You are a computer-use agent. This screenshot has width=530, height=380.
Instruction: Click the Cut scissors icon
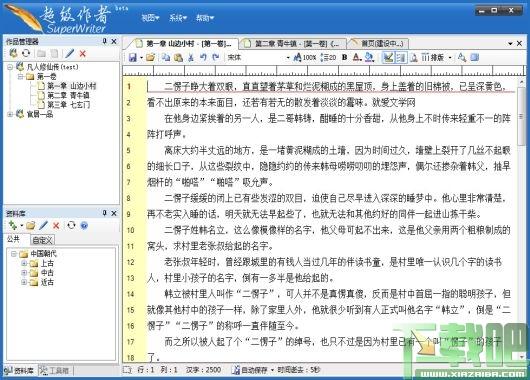click(x=191, y=57)
